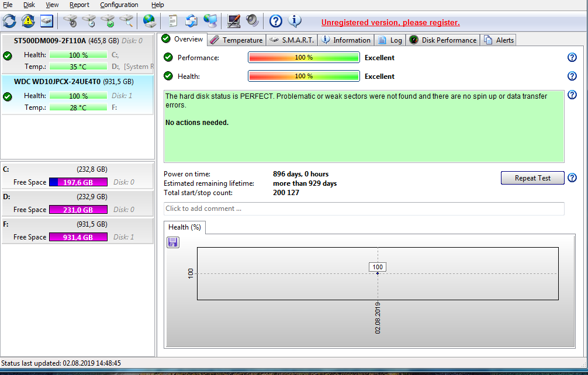The image size is (588, 375).
Task: Click the globe with disk toolbar icon
Action: pos(150,21)
